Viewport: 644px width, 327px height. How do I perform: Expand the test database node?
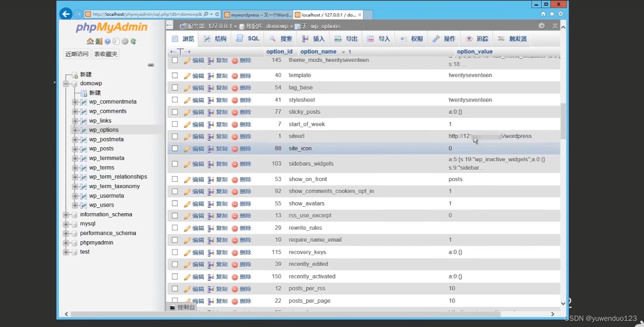click(66, 252)
